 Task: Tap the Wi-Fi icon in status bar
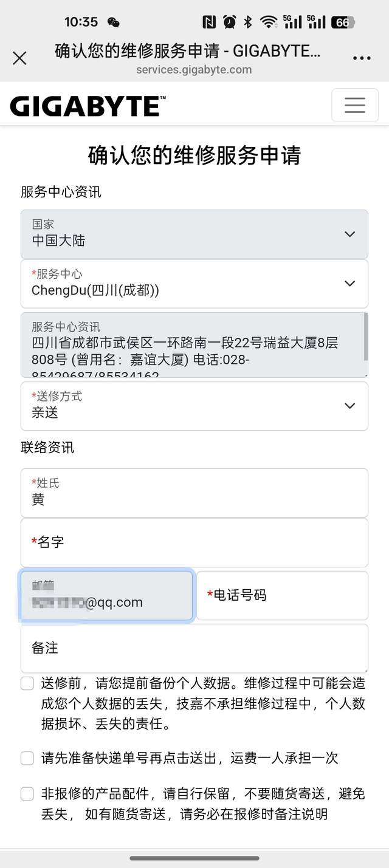(268, 22)
